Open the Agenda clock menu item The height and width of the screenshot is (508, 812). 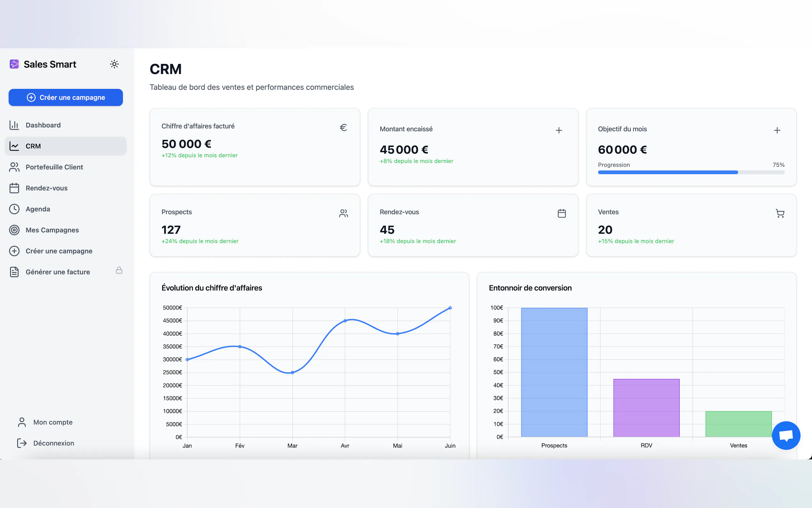pos(38,209)
